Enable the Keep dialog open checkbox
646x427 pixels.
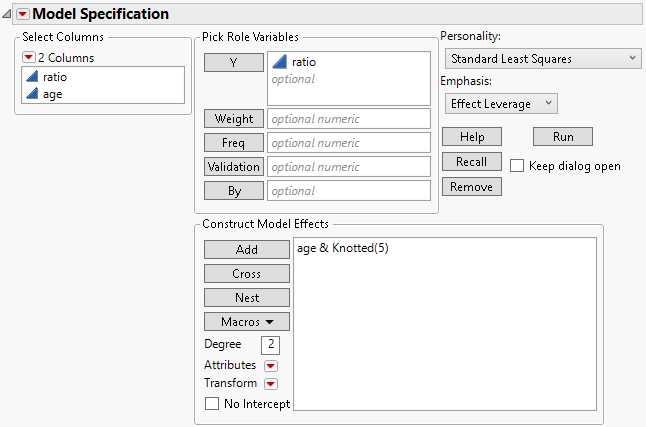(x=517, y=166)
